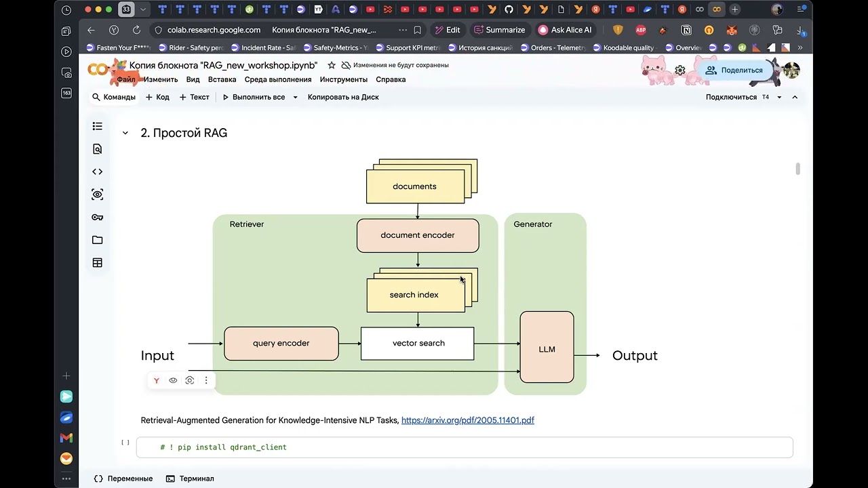Click the address bar URL colab.research.google.com
The width and height of the screenshot is (868, 488).
point(214,30)
